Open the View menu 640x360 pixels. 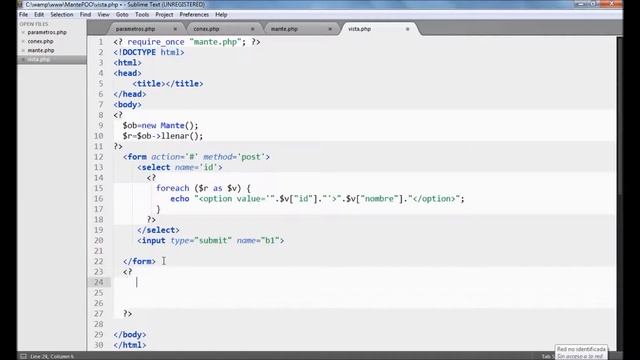point(103,14)
